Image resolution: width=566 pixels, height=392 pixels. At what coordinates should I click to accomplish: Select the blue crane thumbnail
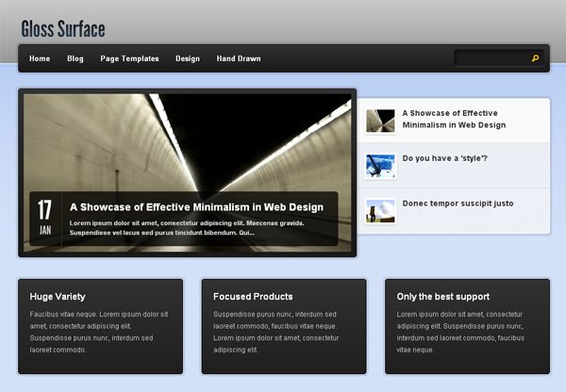(380, 166)
